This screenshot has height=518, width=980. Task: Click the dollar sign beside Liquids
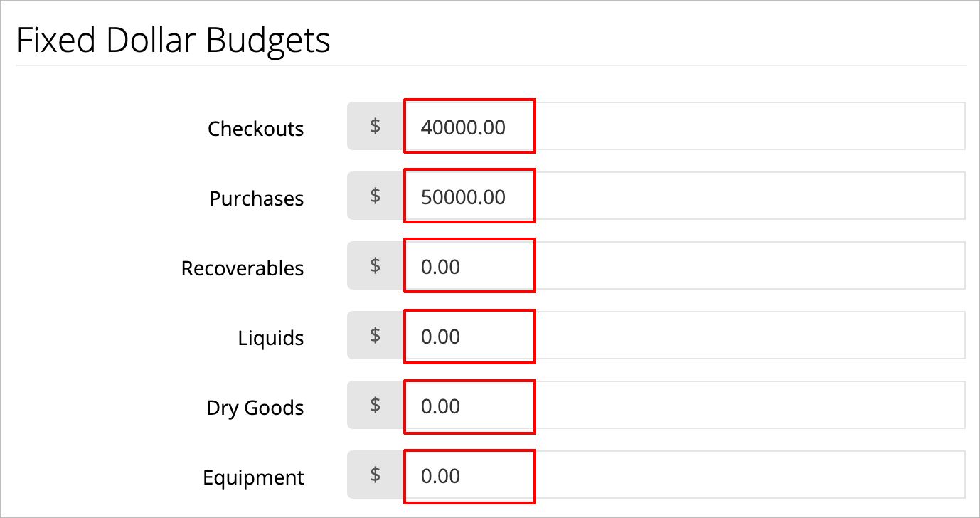click(374, 335)
